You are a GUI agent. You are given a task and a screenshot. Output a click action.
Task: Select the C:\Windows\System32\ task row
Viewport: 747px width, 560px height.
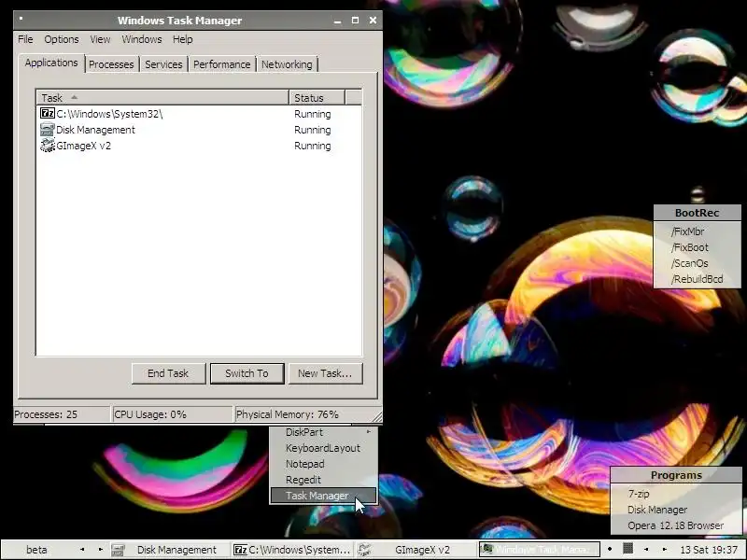coord(199,113)
